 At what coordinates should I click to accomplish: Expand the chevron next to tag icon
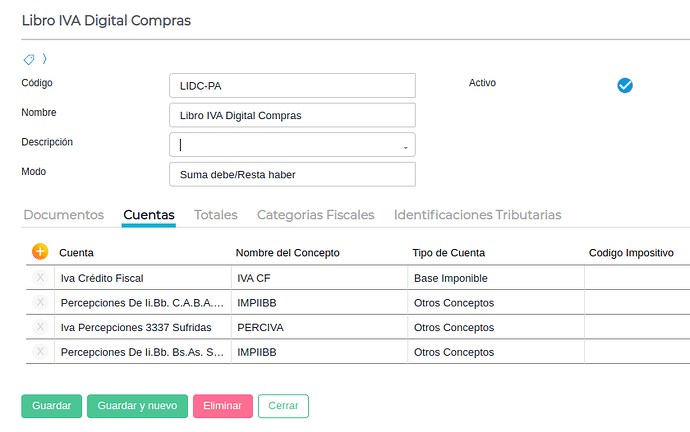44,59
